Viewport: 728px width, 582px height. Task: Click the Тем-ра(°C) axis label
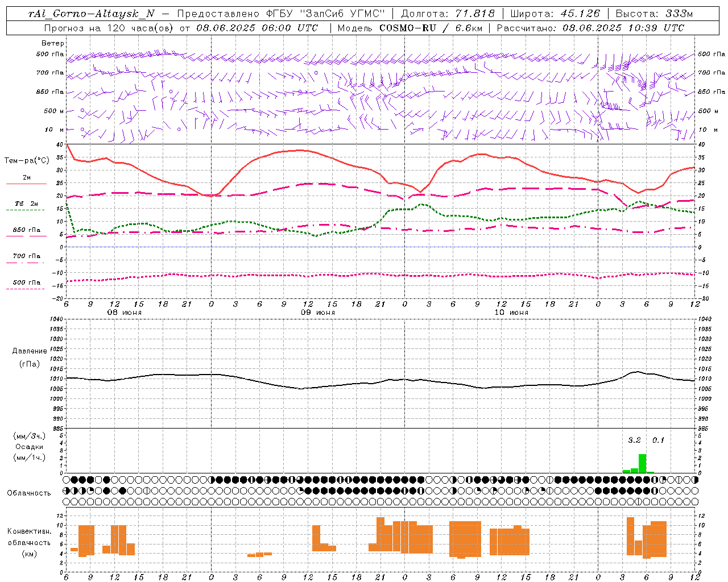point(27,161)
